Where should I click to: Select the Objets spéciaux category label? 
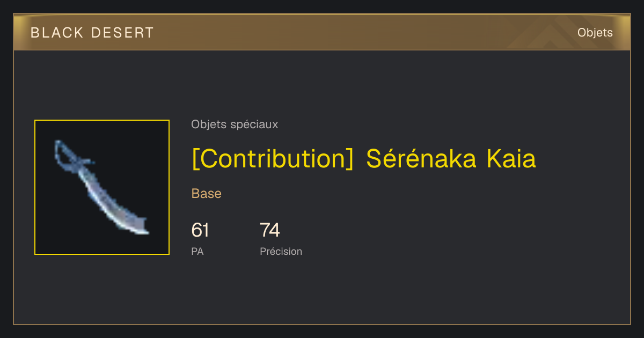pos(235,124)
